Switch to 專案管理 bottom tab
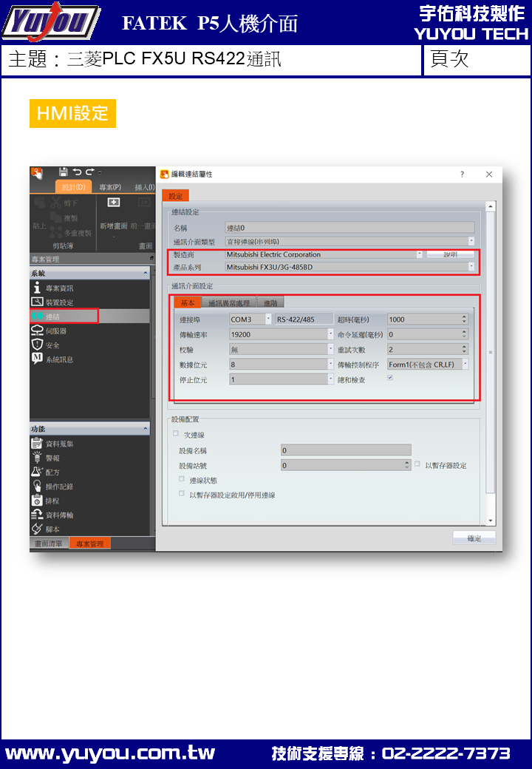 point(89,543)
